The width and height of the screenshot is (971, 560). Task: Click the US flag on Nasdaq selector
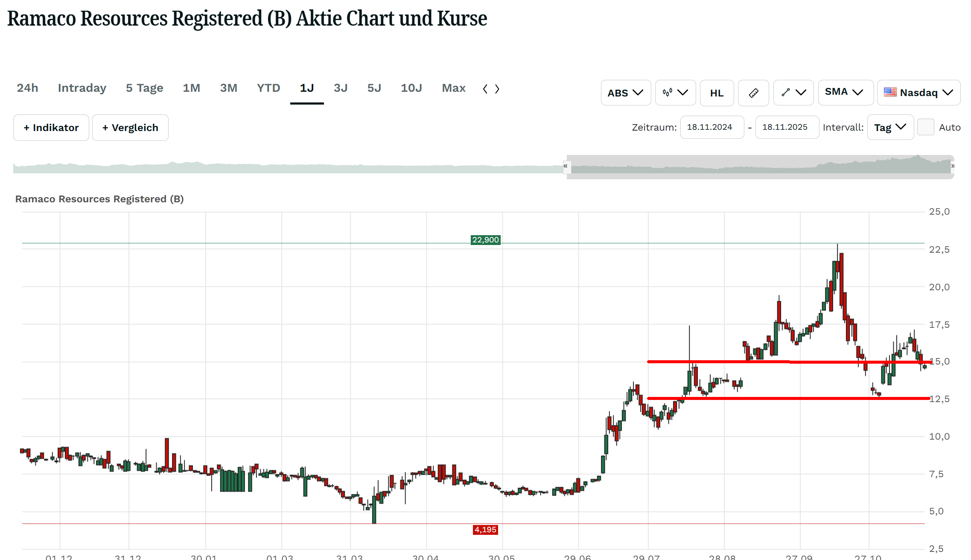pyautogui.click(x=890, y=92)
